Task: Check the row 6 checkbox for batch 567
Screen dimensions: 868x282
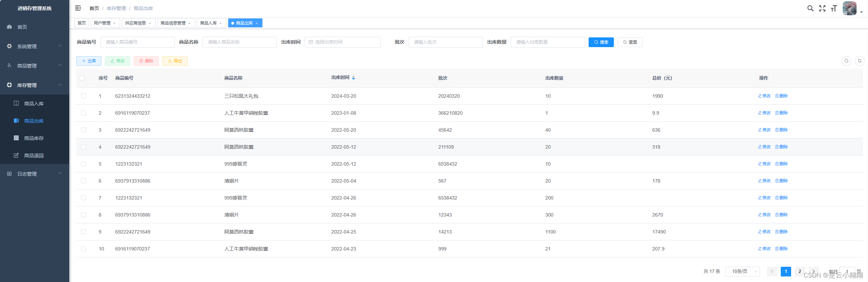Action: pos(83,181)
